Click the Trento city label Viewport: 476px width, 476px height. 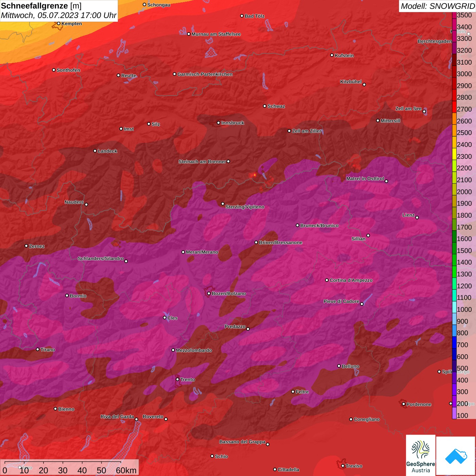(x=187, y=379)
